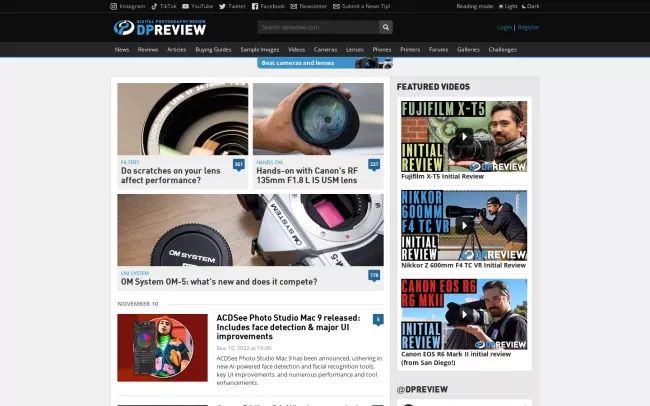Viewport: 650px width, 406px height.
Task: Open the Twitter social link
Action: pos(232,6)
